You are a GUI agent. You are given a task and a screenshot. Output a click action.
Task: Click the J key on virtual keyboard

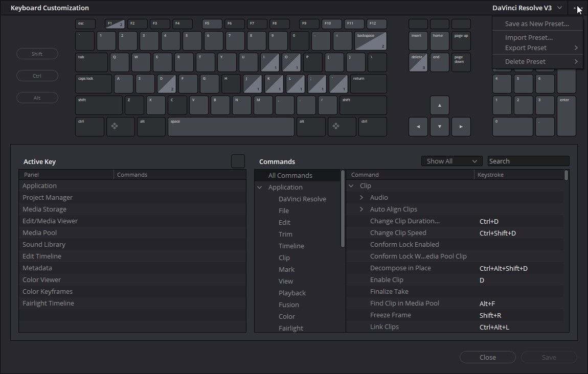[x=253, y=84]
